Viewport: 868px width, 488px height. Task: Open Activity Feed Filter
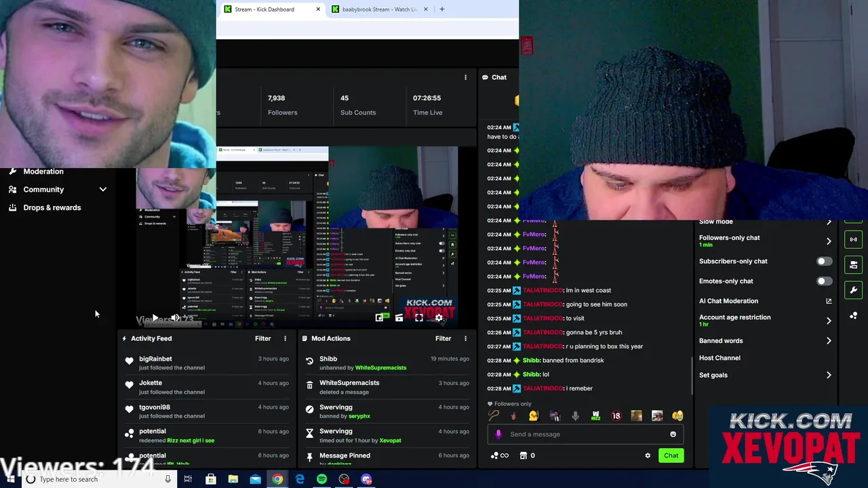pyautogui.click(x=262, y=338)
